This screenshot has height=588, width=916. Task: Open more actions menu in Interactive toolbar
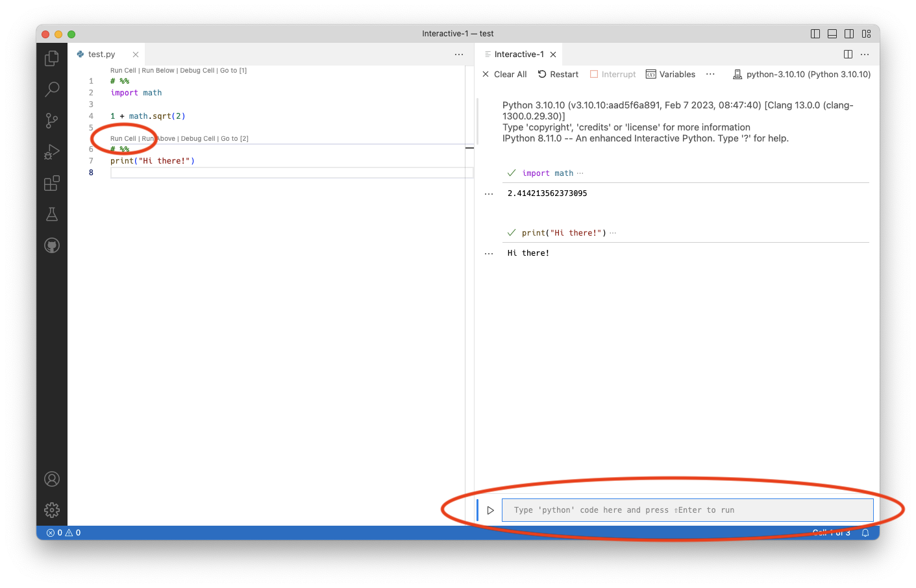pyautogui.click(x=710, y=74)
